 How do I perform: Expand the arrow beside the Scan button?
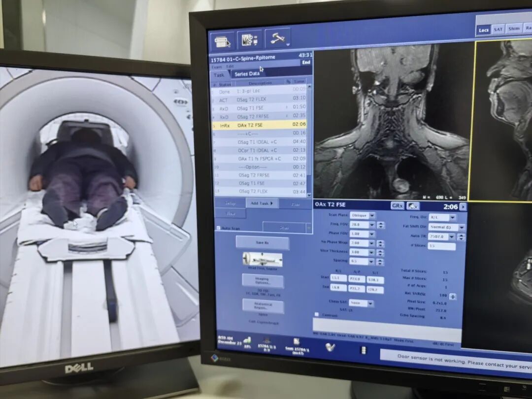(x=309, y=228)
